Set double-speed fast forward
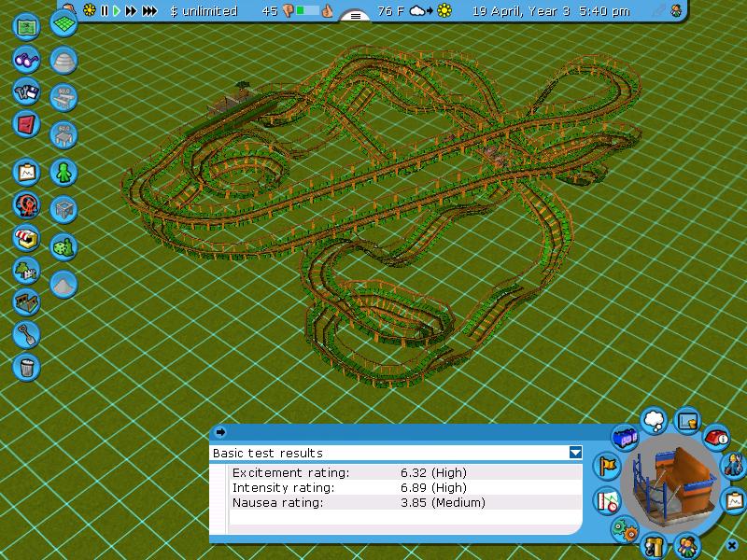The width and height of the screenshot is (747, 560). pyautogui.click(x=131, y=10)
